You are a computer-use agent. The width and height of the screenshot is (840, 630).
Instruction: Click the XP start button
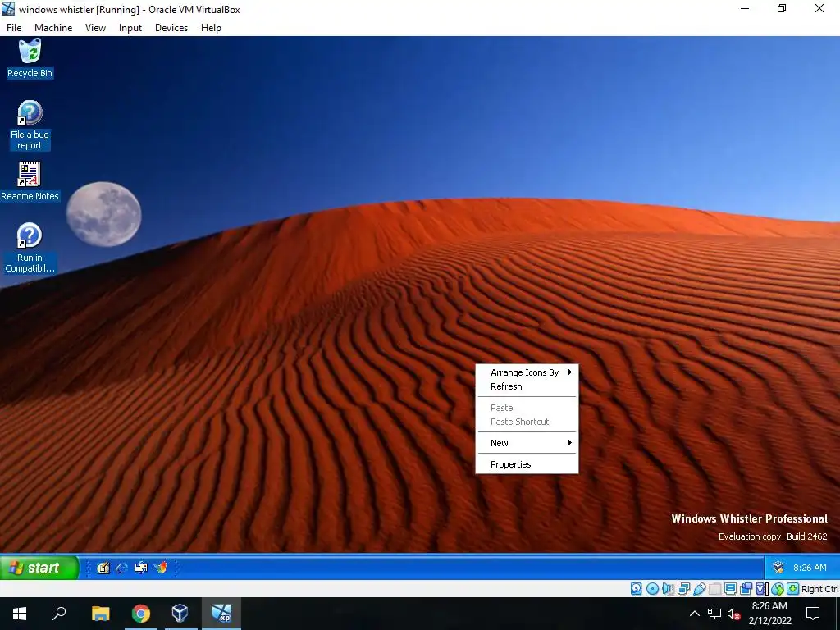click(39, 568)
